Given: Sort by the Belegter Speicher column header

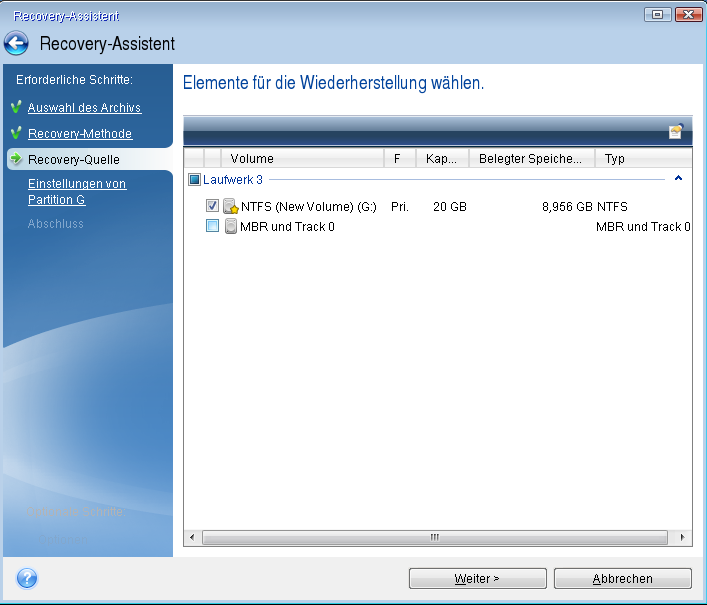Looking at the screenshot, I should (530, 158).
